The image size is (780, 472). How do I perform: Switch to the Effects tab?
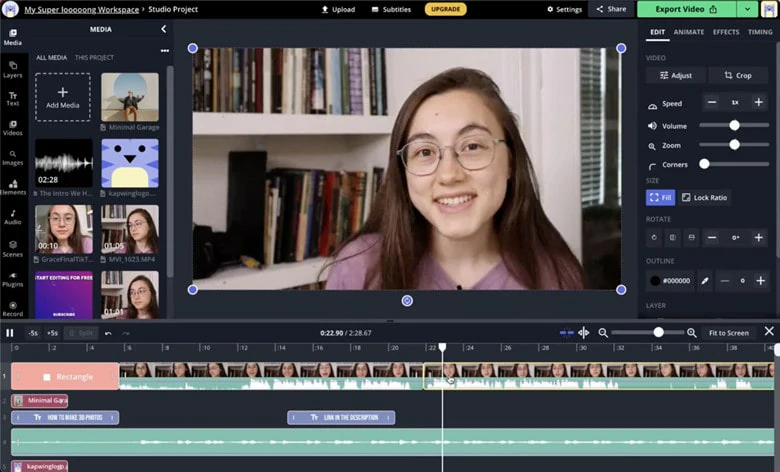pyautogui.click(x=726, y=32)
